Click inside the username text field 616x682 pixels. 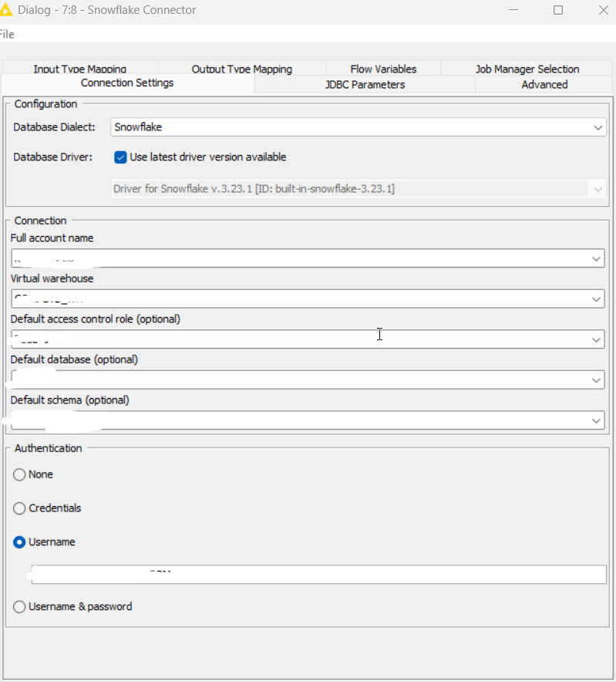tap(308, 574)
